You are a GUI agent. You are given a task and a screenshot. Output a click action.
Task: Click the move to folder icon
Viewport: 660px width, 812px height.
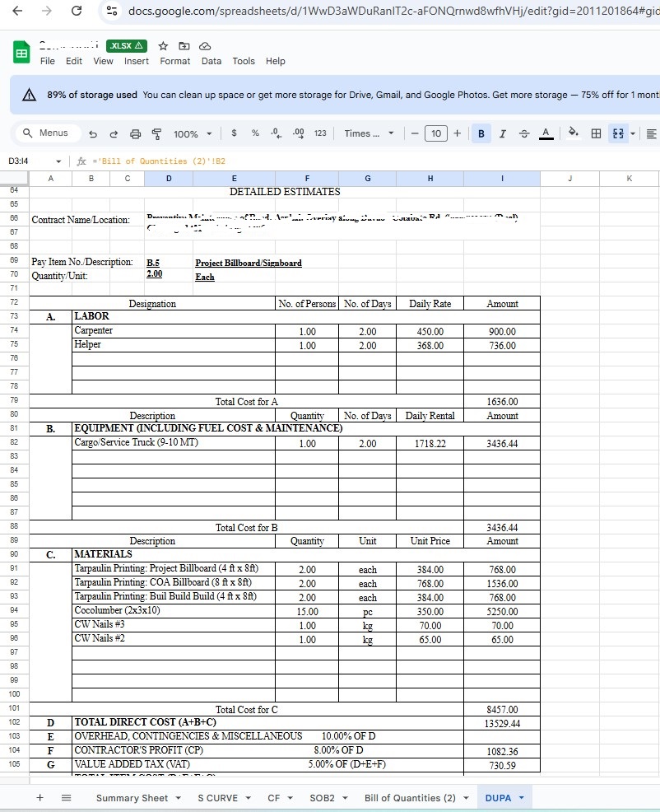[184, 46]
